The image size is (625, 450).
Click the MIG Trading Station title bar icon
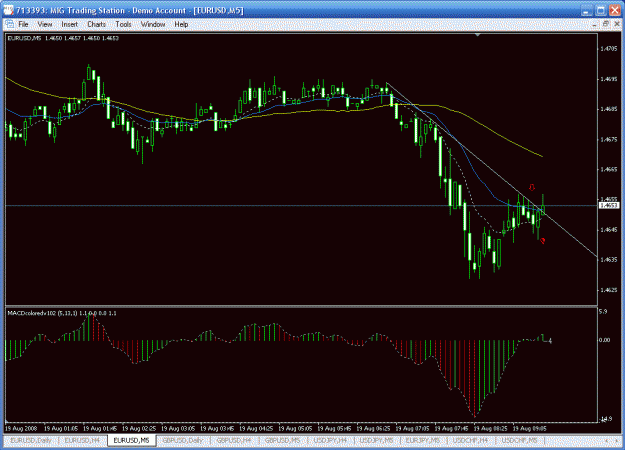coord(8,10)
